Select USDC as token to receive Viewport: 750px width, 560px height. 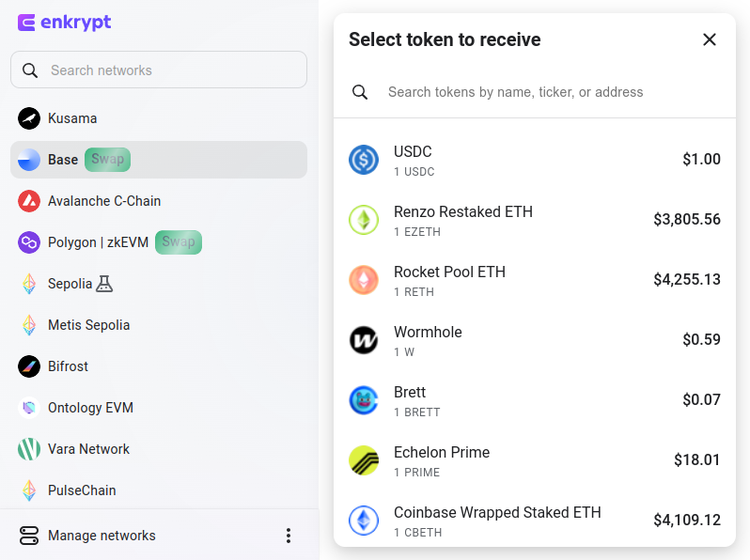click(535, 160)
